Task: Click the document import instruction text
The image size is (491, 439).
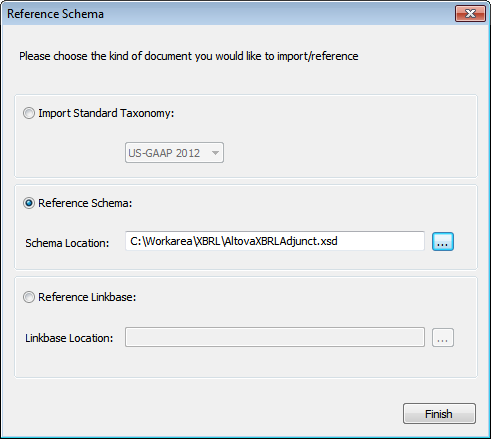Action: 189,56
